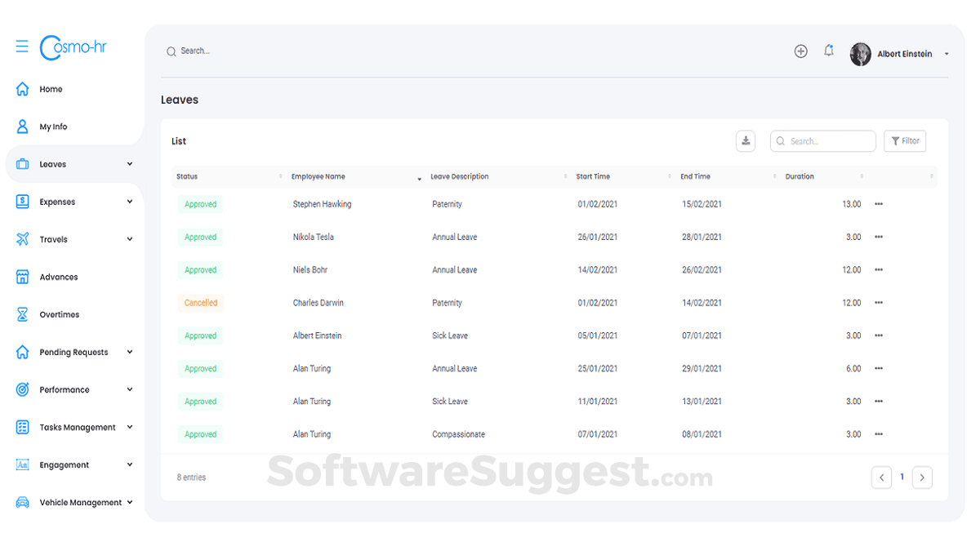Open row actions for Nikola Tesla
This screenshot has height=551, width=980.
click(x=879, y=237)
